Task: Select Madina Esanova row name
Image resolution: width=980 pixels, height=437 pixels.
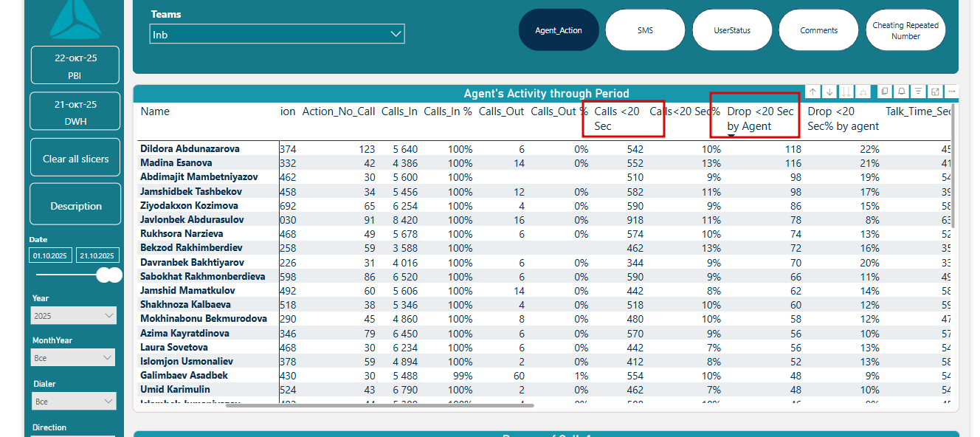Action: [176, 162]
